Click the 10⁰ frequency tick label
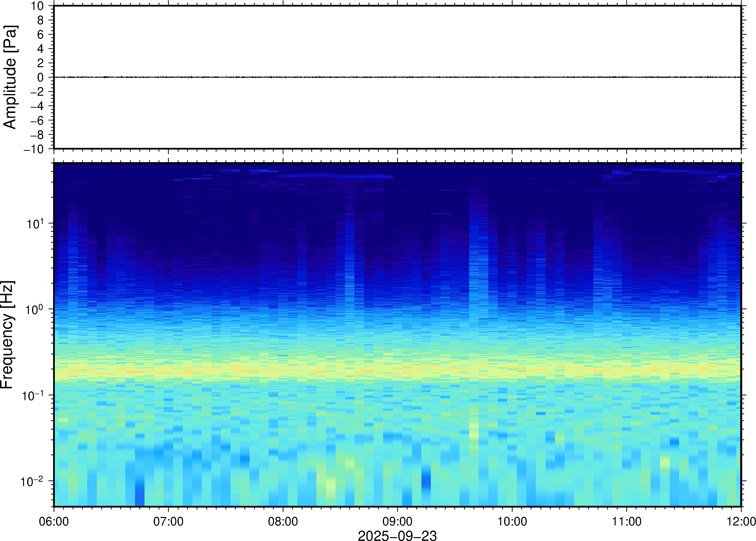 (x=34, y=310)
